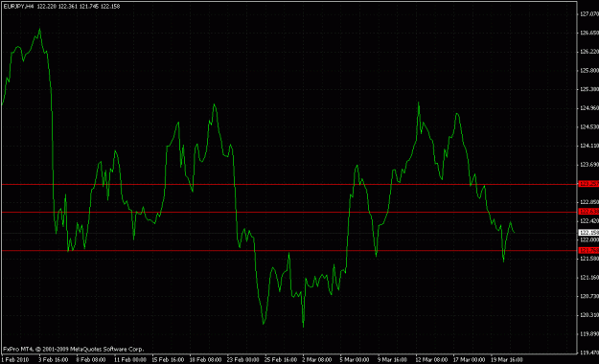
Task: Click the 25 Feb 16:00 time label
Action: coord(281,359)
